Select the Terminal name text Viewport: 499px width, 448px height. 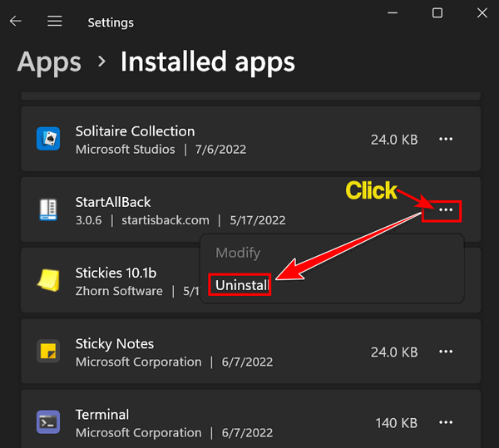tap(102, 415)
